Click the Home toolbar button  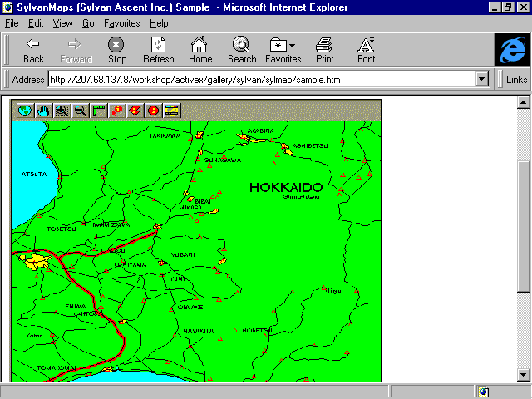pyautogui.click(x=199, y=50)
